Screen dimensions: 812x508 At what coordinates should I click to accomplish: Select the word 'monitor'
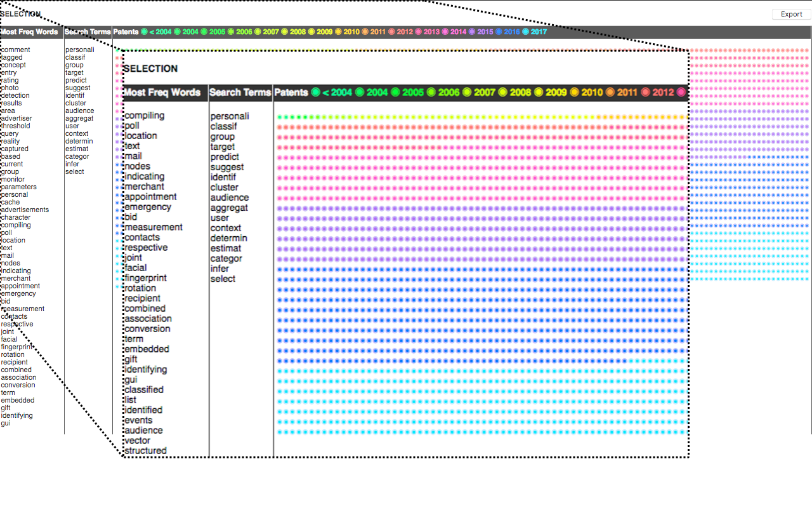(13, 179)
